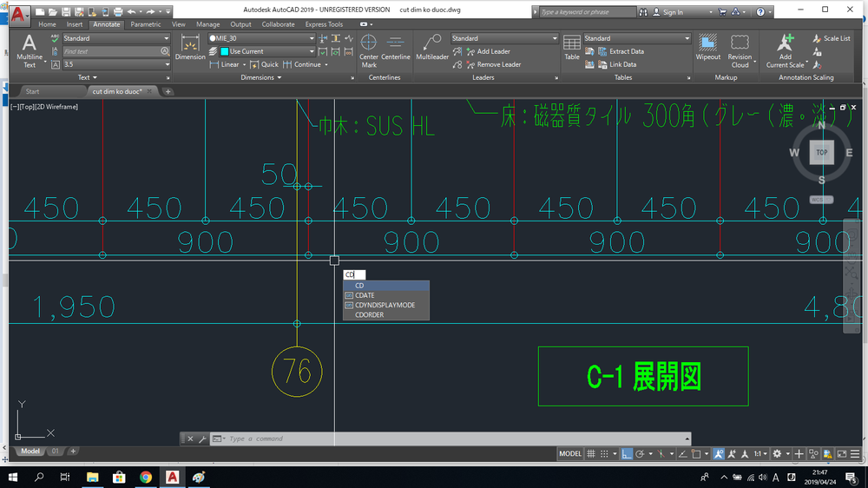This screenshot has width=868, height=488.
Task: Create a Wipeout
Action: (707, 48)
